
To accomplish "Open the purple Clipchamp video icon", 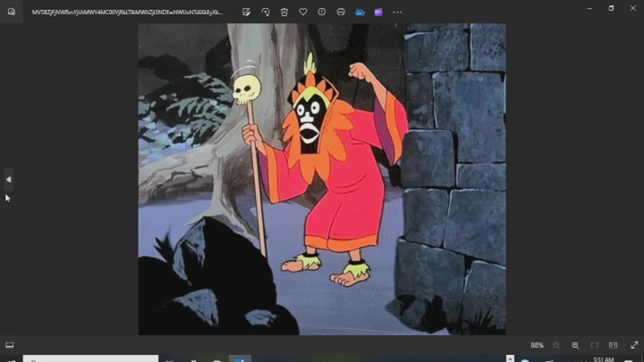I will click(378, 12).
